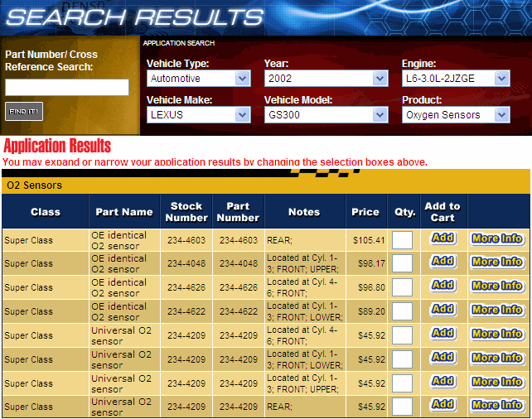Open the Product dropdown showing Oxygen Sensors
The height and width of the screenshot is (419, 532).
click(455, 115)
